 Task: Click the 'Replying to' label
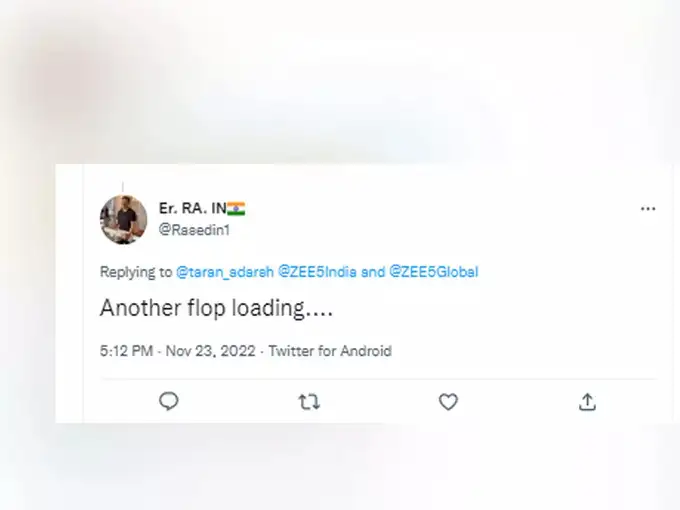pos(136,271)
